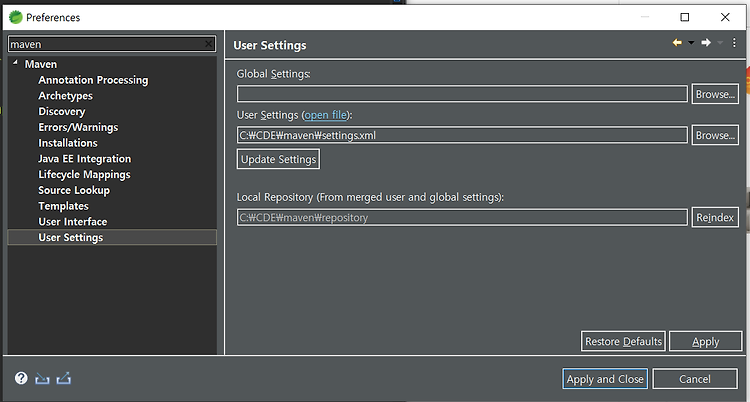This screenshot has height=402, width=750.
Task: Open Errors/Warnings preferences
Action: point(78,127)
